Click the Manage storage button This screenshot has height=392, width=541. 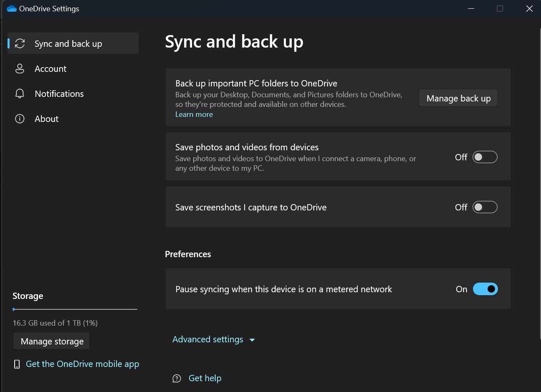[x=52, y=341]
